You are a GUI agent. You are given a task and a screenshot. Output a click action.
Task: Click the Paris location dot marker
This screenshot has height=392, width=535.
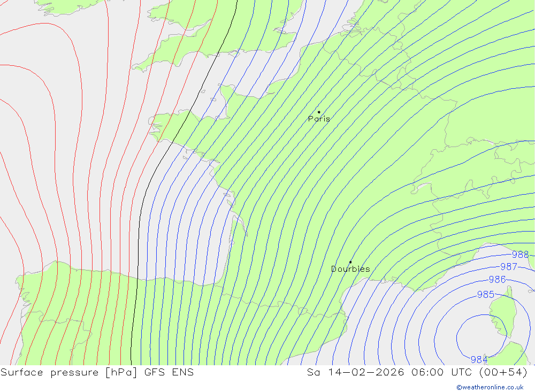[x=319, y=112]
